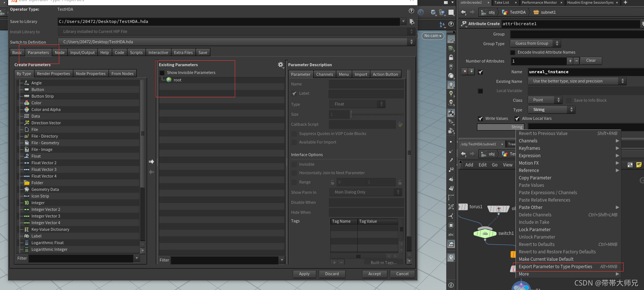Select the torus1 node in network view
This screenshot has height=290, width=644.
click(x=464, y=207)
